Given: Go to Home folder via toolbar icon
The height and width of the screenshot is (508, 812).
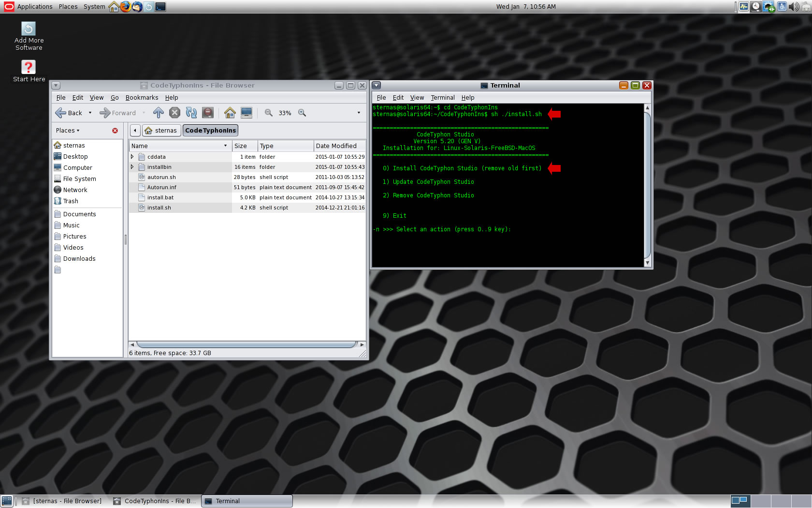Looking at the screenshot, I should point(230,113).
